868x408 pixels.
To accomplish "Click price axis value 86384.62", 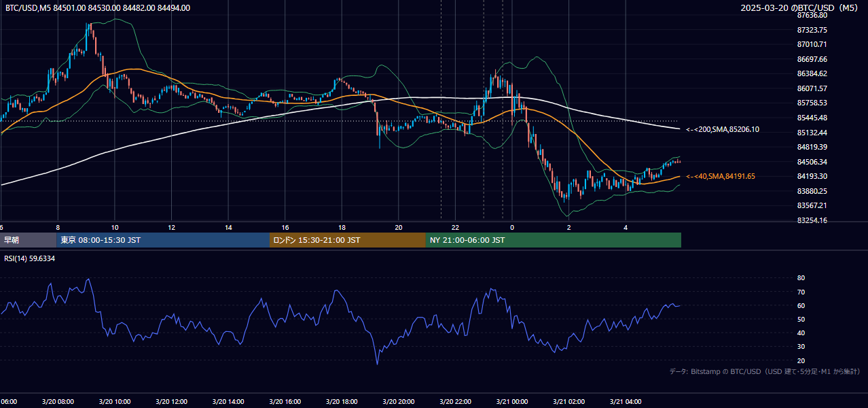I will [x=812, y=73].
